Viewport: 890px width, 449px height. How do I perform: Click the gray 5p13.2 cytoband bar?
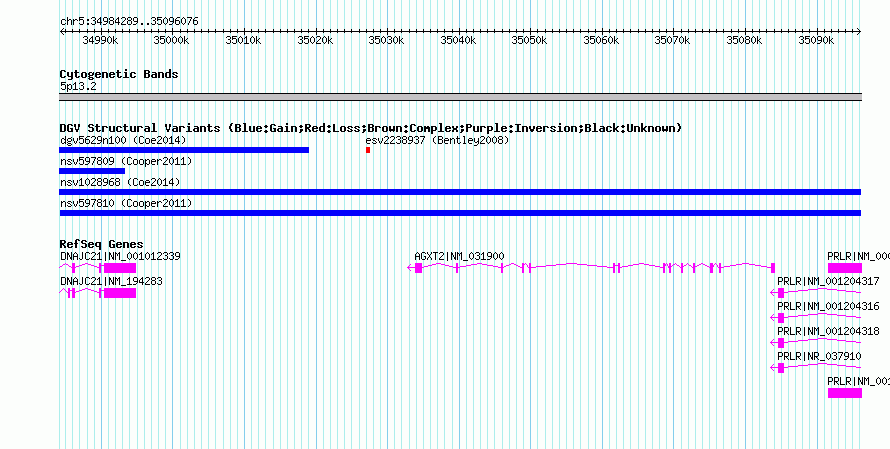pos(460,97)
